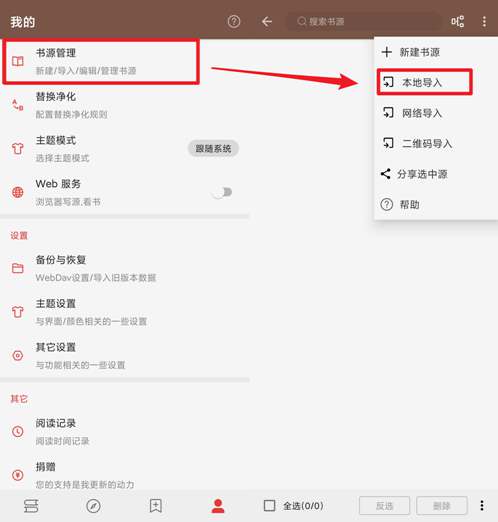Open the RSS bookmark icon in bottom bar

(x=156, y=506)
